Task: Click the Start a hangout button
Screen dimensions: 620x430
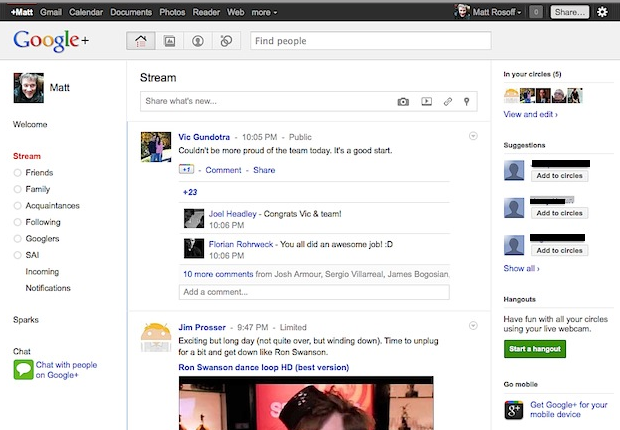Action: coord(534,349)
